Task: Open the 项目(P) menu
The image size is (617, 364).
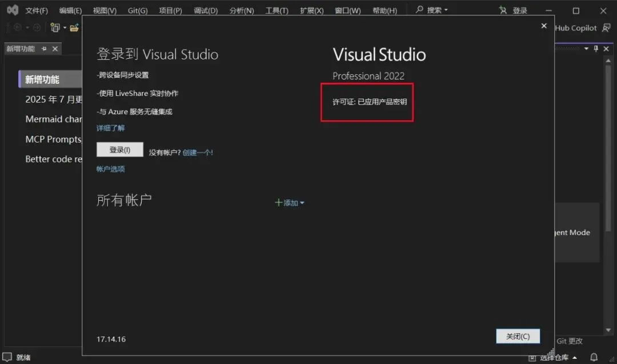Action: (x=170, y=11)
